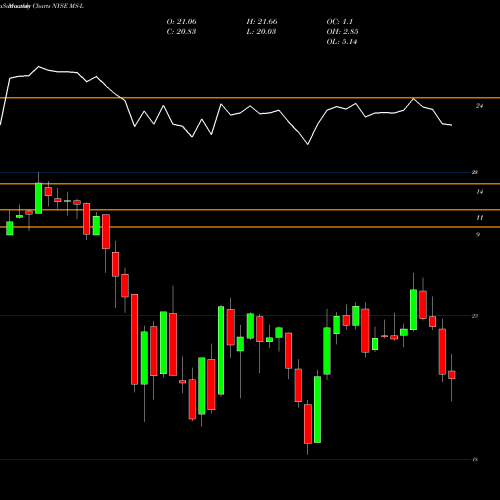Viewport: 500px width, 500px height.
Task: Select the low price text 'L: 20.03'
Action: 261,32
